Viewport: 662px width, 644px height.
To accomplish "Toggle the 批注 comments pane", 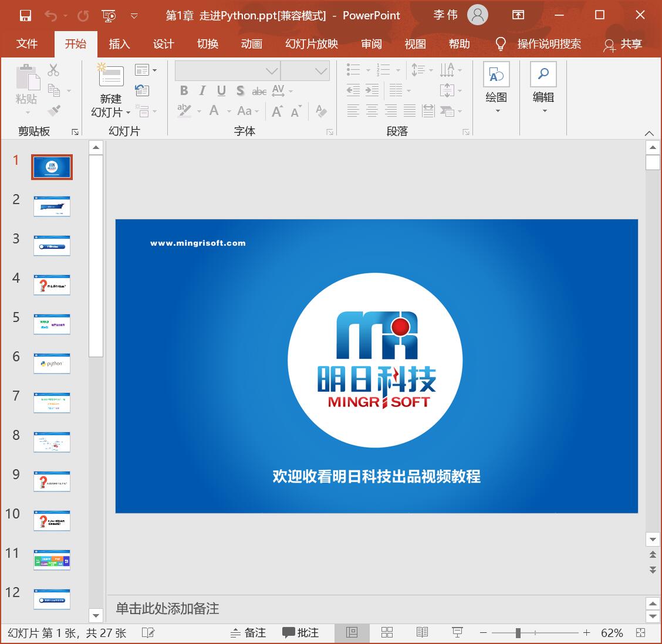I will [300, 632].
